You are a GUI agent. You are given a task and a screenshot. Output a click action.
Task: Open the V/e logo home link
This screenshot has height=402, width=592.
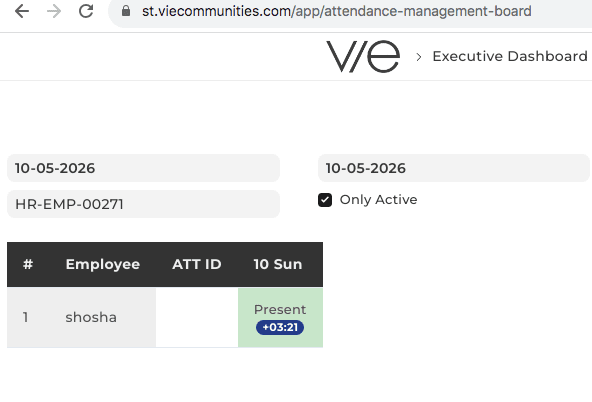[363, 57]
